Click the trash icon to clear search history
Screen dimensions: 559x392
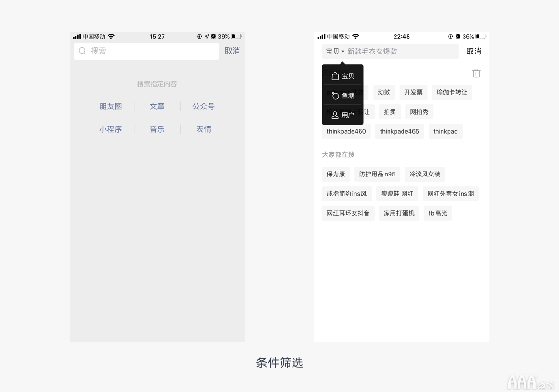(x=476, y=73)
